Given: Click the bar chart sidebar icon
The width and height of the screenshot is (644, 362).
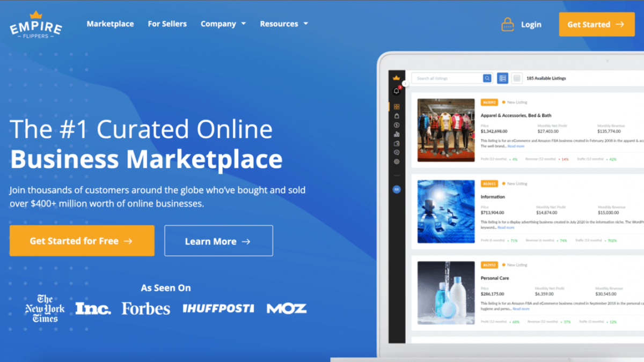Looking at the screenshot, I should [397, 134].
